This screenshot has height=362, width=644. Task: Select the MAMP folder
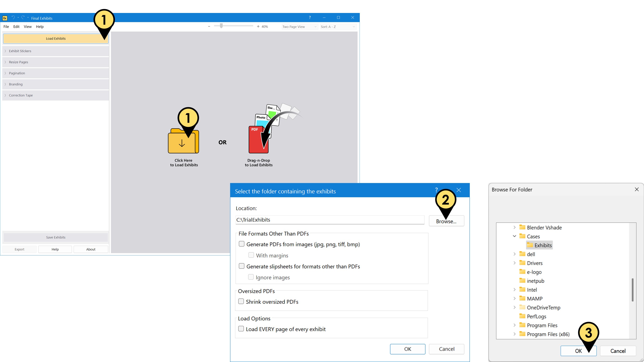[x=531, y=299]
